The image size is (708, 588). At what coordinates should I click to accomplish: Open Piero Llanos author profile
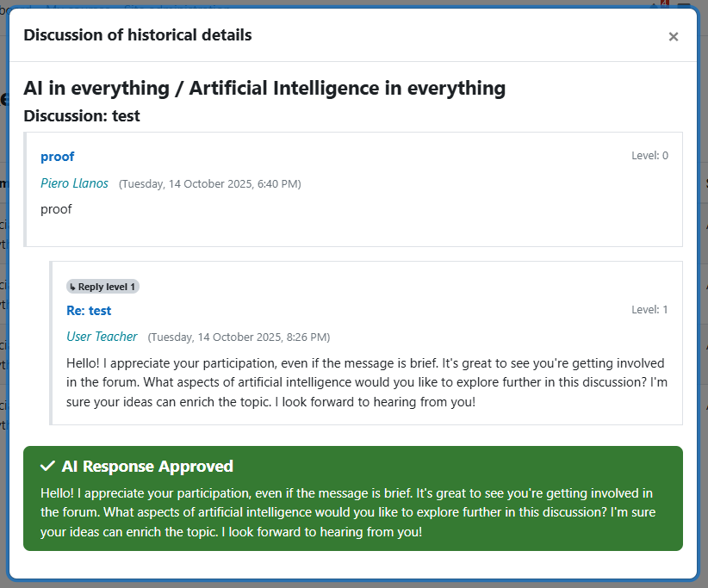tap(74, 183)
